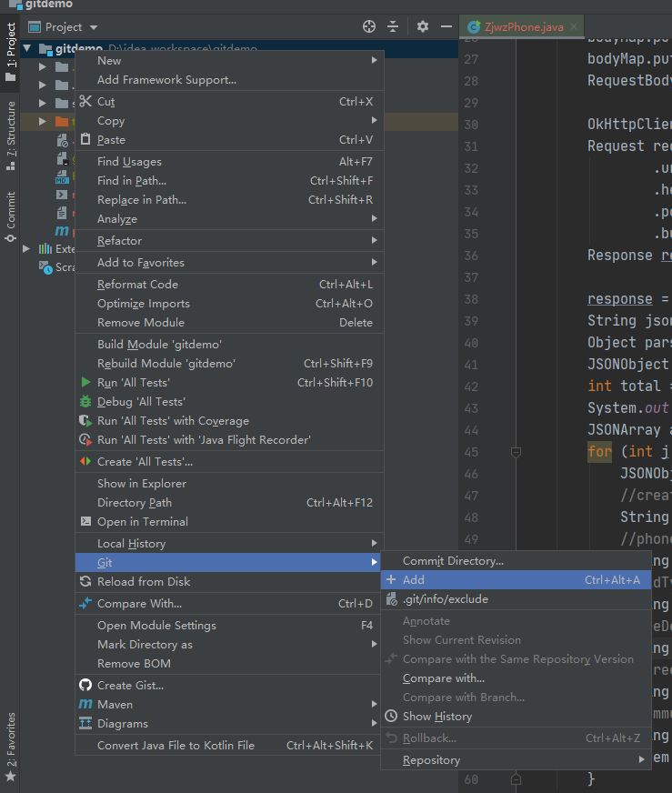Viewport: 672px width, 793px height.
Task: Toggle fold end marker at line 60
Action: [516, 779]
